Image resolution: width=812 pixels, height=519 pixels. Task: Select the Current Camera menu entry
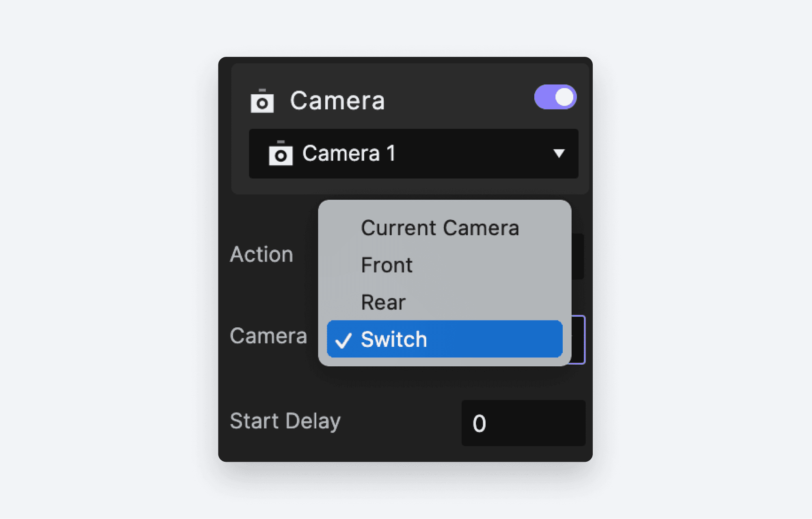click(440, 227)
